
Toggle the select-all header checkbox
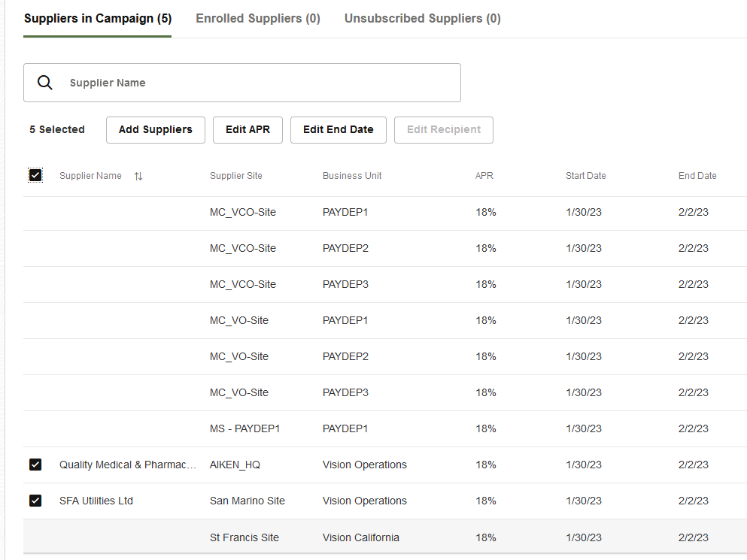click(35, 175)
